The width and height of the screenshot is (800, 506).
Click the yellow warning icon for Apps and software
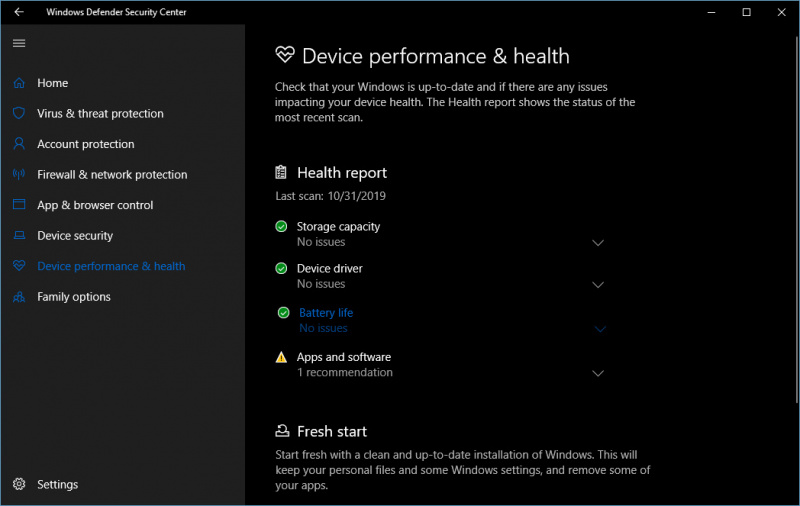281,357
